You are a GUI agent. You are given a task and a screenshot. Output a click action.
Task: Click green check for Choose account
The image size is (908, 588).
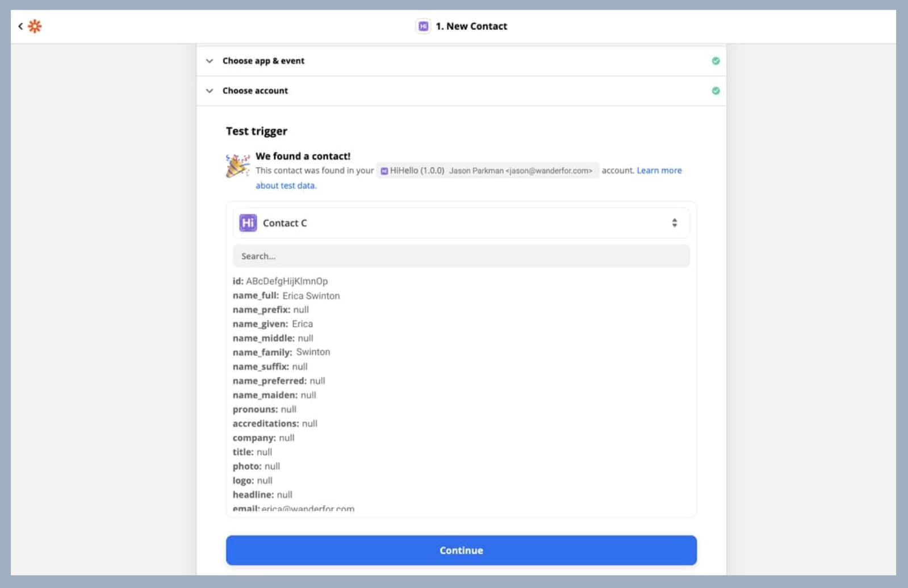[715, 91]
